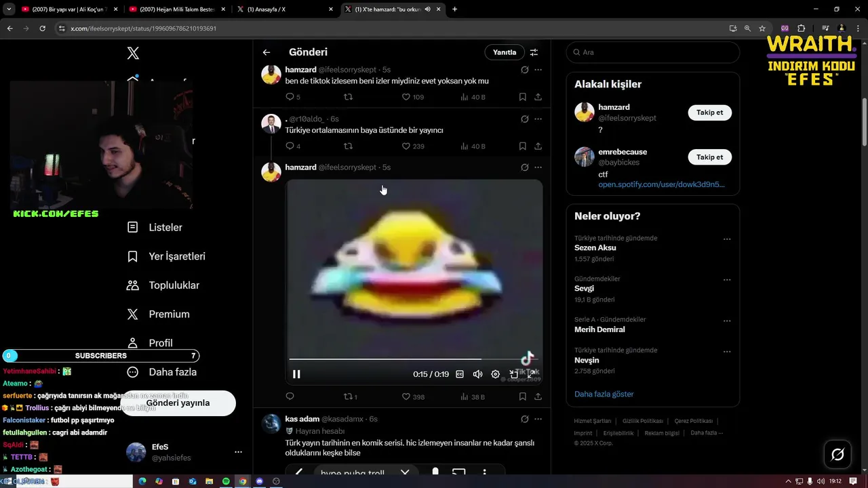Click Gönderi yayınla button
The width and height of the screenshot is (868, 488).
178,403
